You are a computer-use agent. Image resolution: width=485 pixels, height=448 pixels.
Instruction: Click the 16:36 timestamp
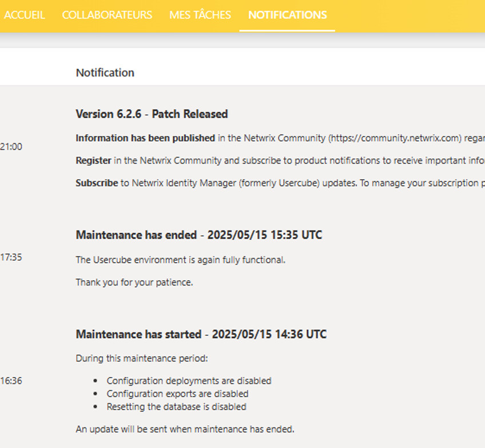click(11, 380)
